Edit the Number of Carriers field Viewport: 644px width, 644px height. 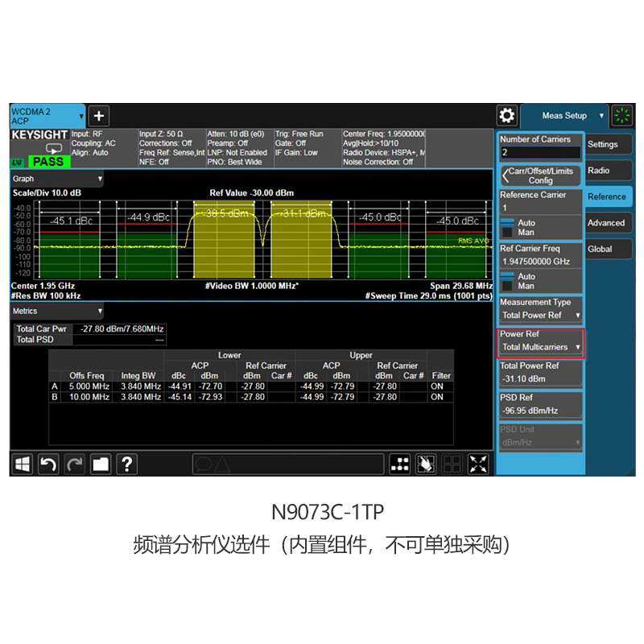(x=540, y=152)
